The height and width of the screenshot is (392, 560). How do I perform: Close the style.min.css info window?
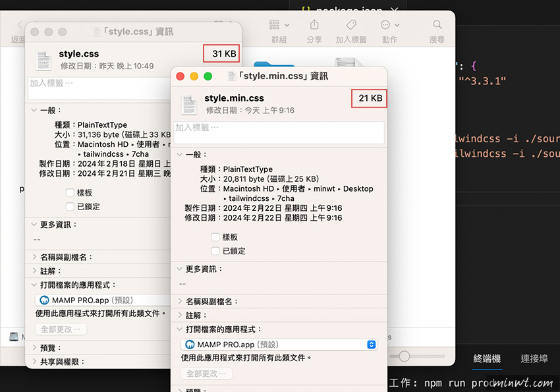tap(181, 76)
